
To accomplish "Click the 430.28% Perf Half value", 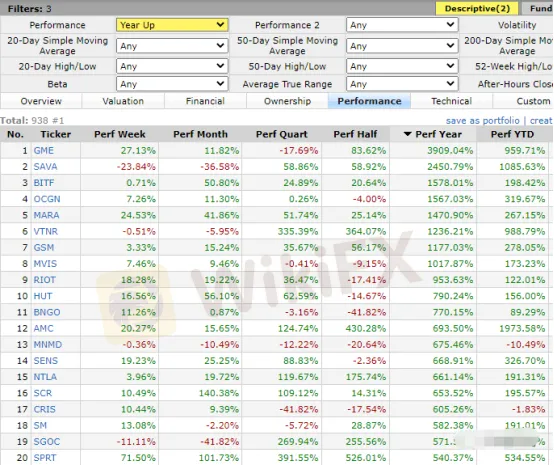I will click(366, 329).
